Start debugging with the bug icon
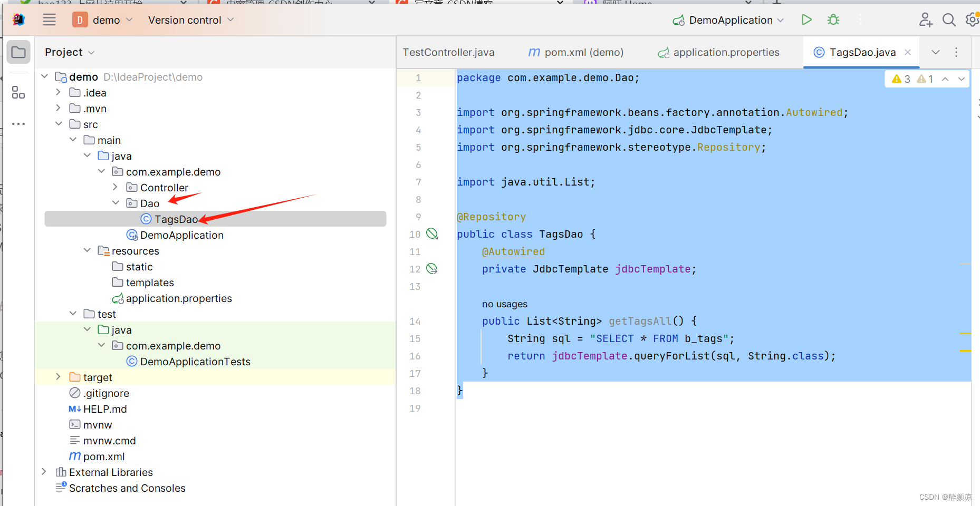Screen dimensions: 980x506 833,20
